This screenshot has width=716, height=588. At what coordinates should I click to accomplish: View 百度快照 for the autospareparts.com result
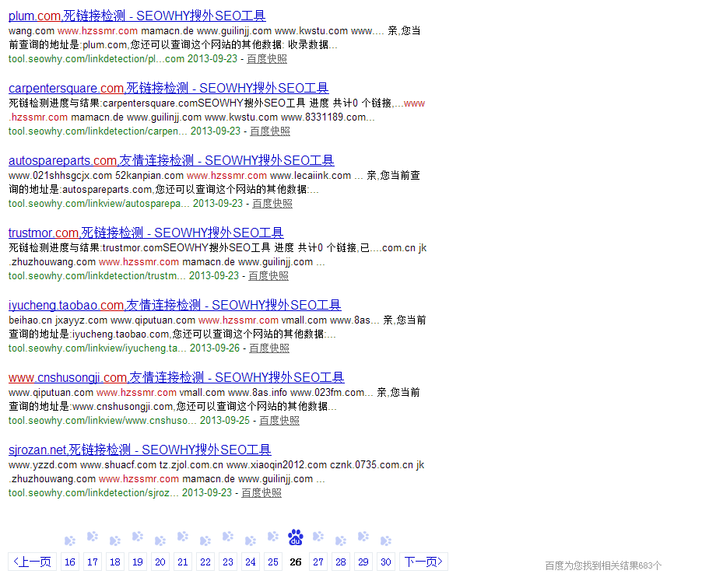tap(272, 204)
